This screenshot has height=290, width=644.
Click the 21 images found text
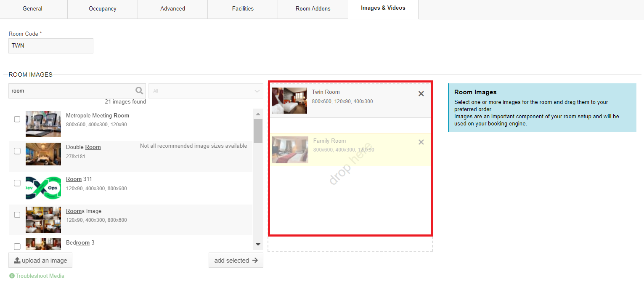click(x=125, y=101)
